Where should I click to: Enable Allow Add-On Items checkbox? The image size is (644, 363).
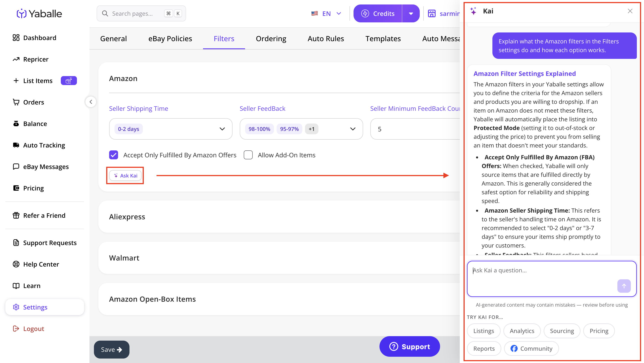(248, 155)
